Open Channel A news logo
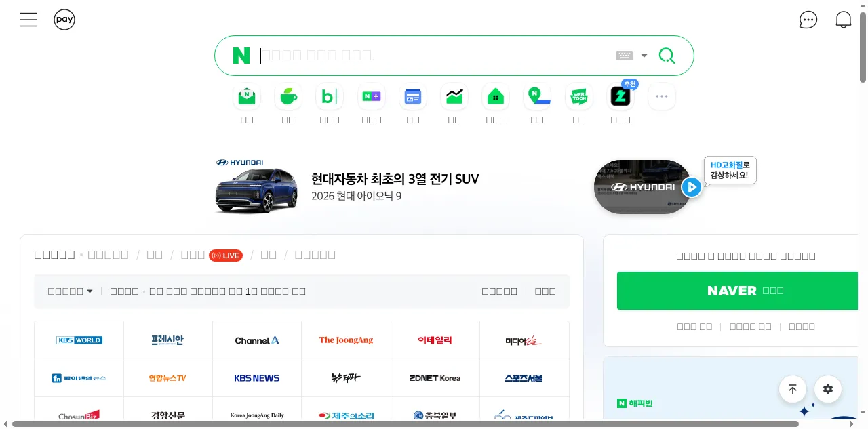868x429 pixels. coord(257,340)
